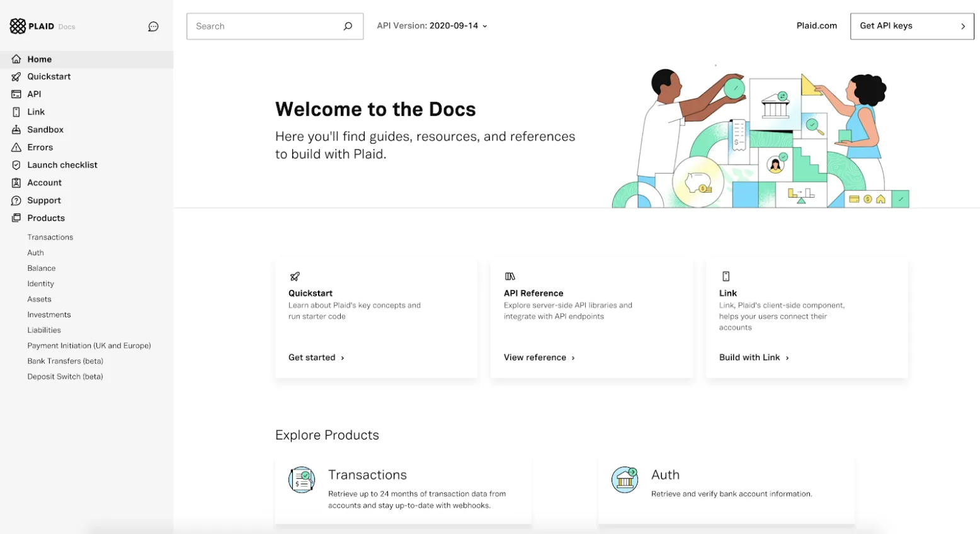Click the rocket icon on Quickstart card
Screen dimensions: 980x534
coord(295,276)
